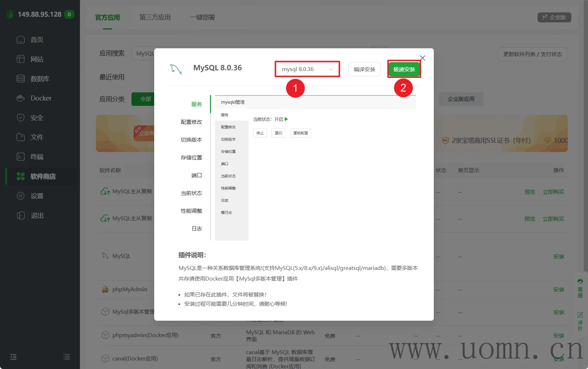Click install link for phpMyAdmin row
The image size is (588, 369).
pyautogui.click(x=558, y=289)
